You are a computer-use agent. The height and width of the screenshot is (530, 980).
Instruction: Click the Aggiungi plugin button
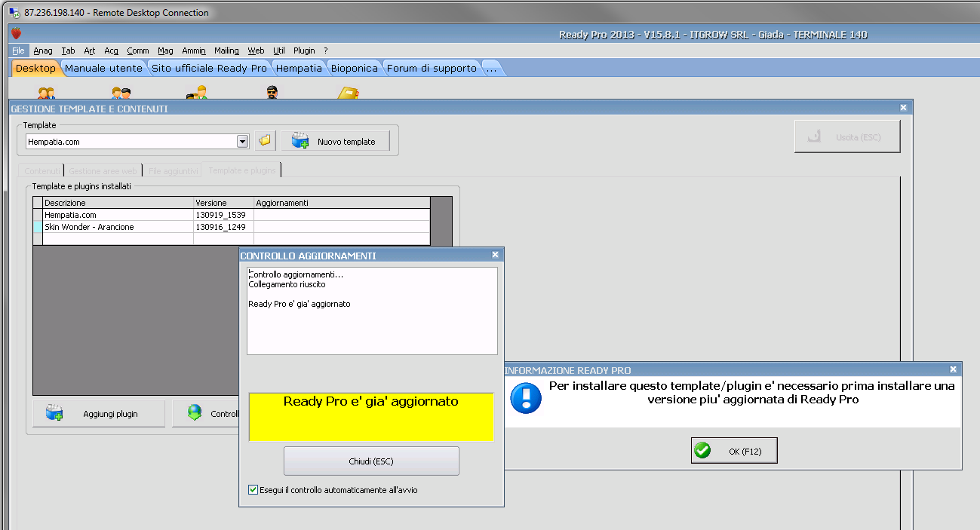99,413
